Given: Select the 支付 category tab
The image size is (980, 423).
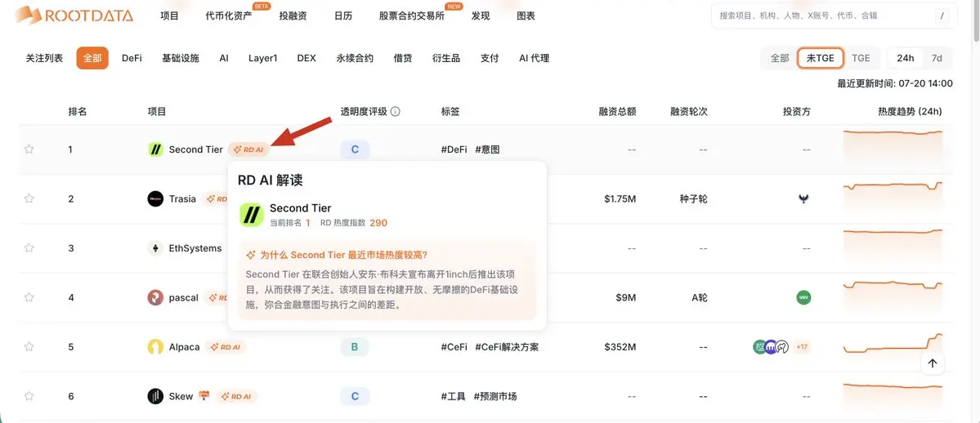Looking at the screenshot, I should (x=490, y=58).
